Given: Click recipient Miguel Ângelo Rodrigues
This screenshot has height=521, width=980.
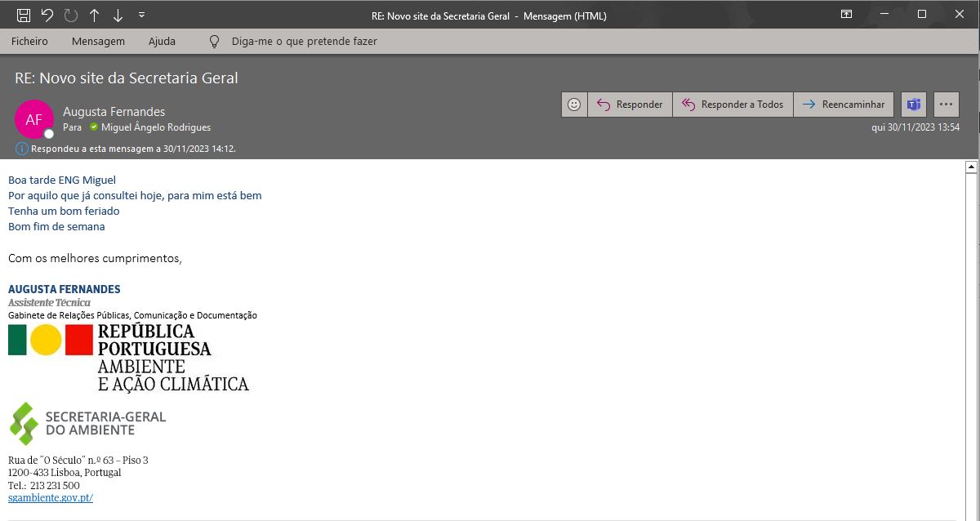Looking at the screenshot, I should click(156, 127).
